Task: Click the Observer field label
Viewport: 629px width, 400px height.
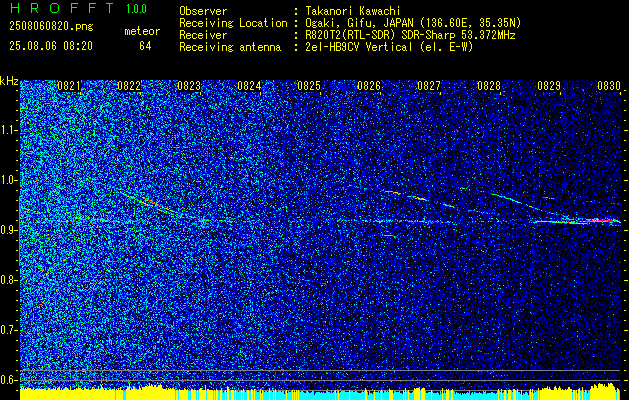Action: pos(203,11)
